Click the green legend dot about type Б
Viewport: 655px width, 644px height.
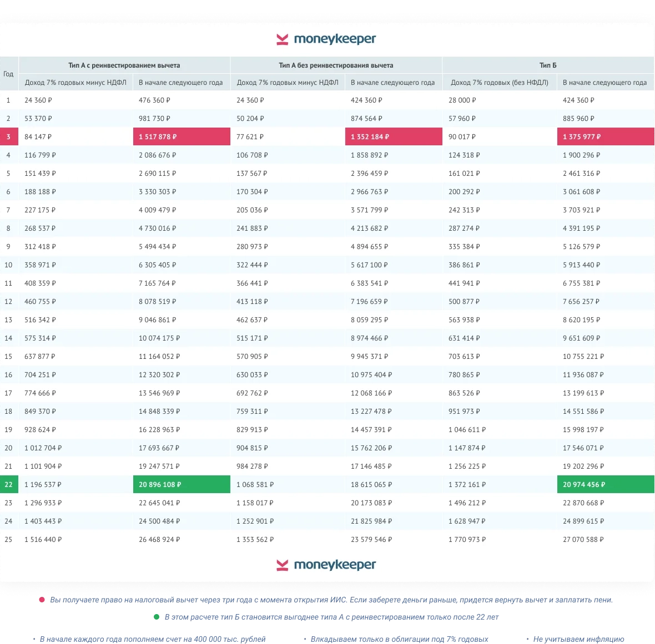156,617
